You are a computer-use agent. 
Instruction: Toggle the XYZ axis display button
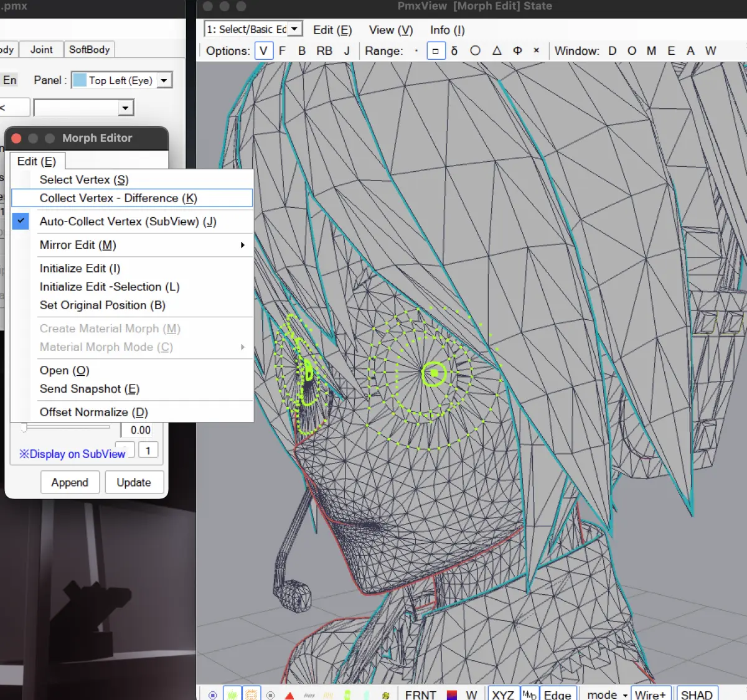pyautogui.click(x=503, y=694)
